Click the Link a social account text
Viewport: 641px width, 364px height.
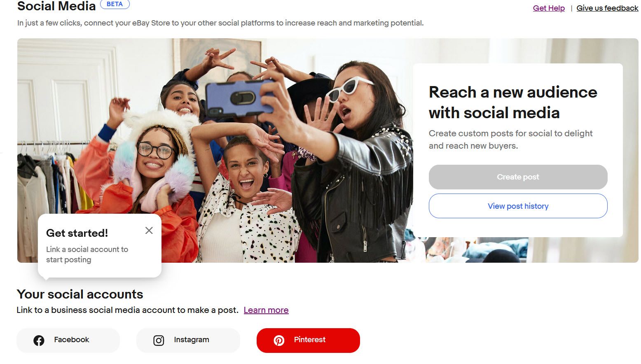(x=87, y=254)
